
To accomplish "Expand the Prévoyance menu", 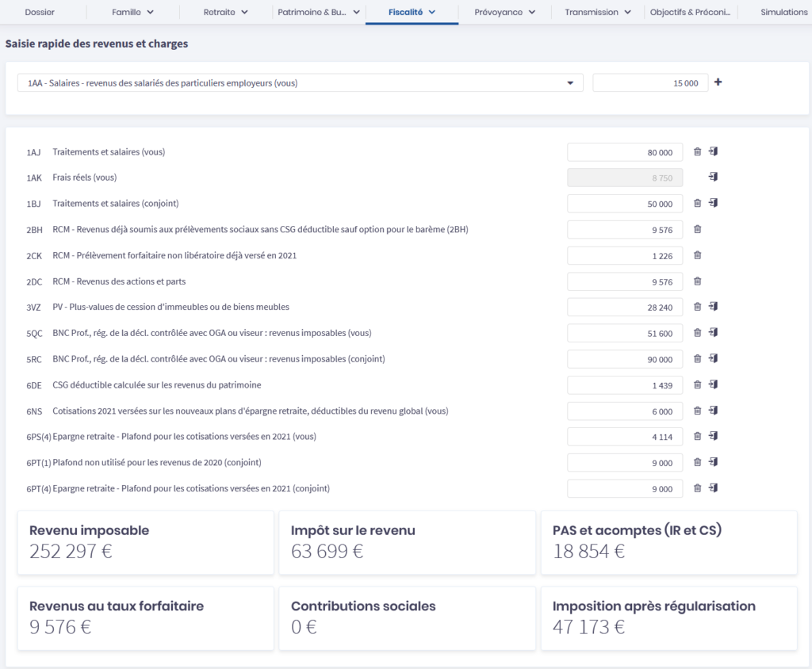I will point(504,12).
